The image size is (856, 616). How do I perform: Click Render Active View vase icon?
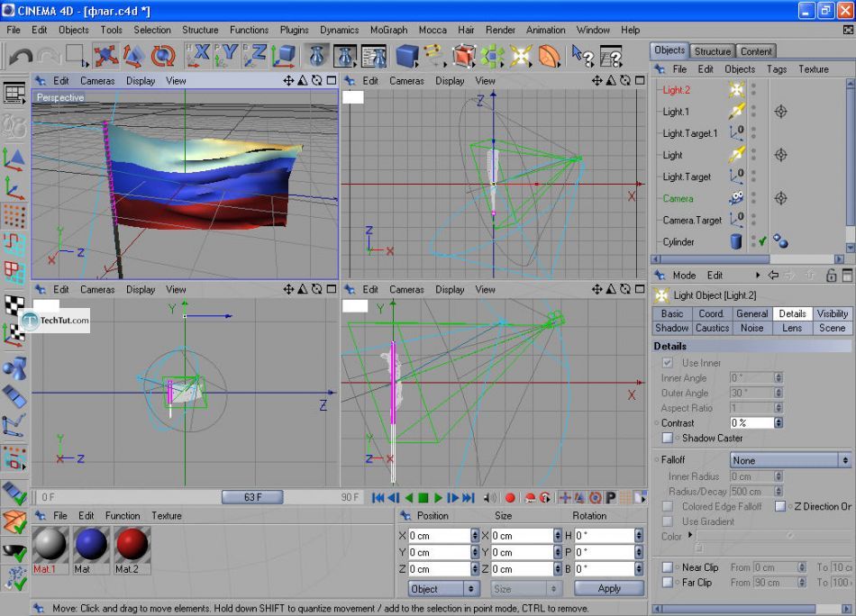tap(317, 56)
